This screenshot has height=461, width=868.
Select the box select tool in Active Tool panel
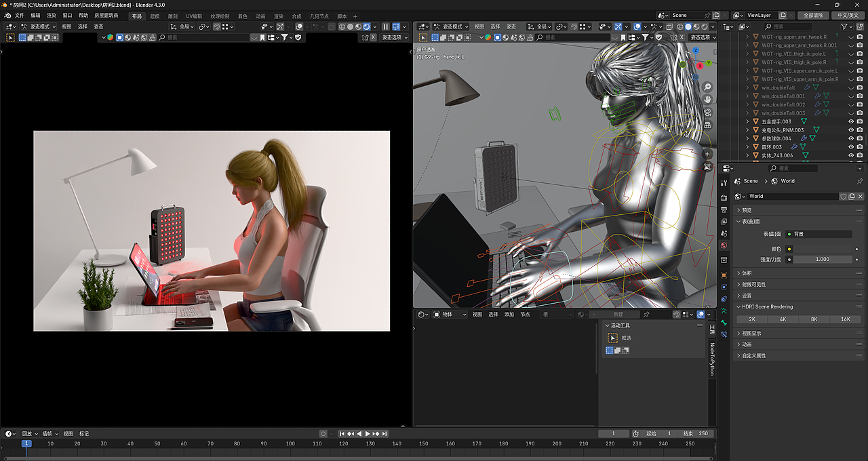[612, 338]
